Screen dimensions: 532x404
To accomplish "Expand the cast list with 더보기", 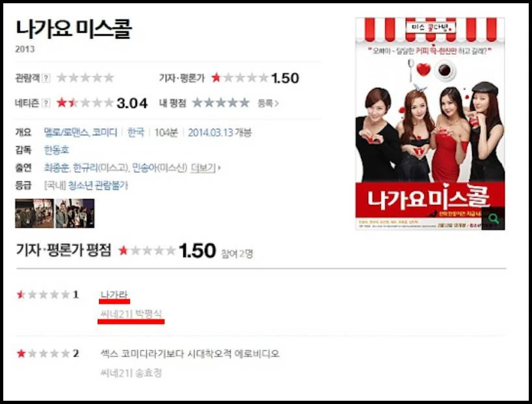I will 206,167.
